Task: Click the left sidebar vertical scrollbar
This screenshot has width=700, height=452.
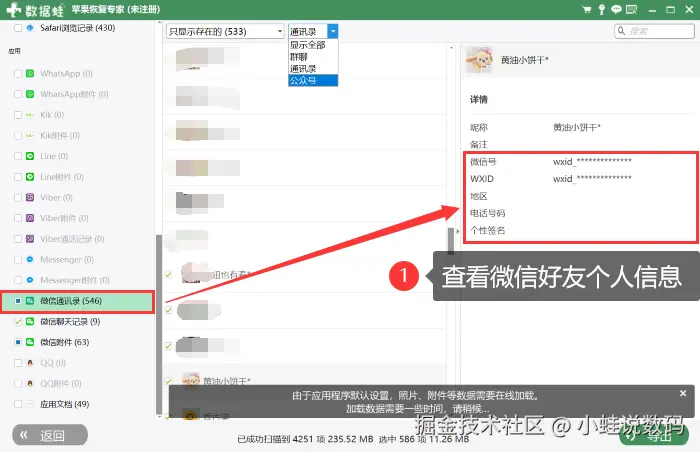Action: [x=158, y=324]
